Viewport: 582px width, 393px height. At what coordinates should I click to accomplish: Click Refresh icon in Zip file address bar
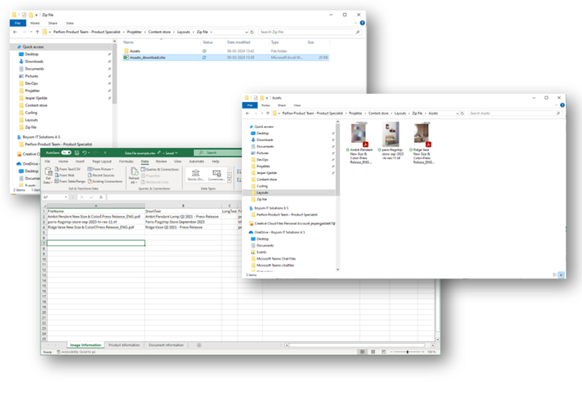tap(252, 32)
